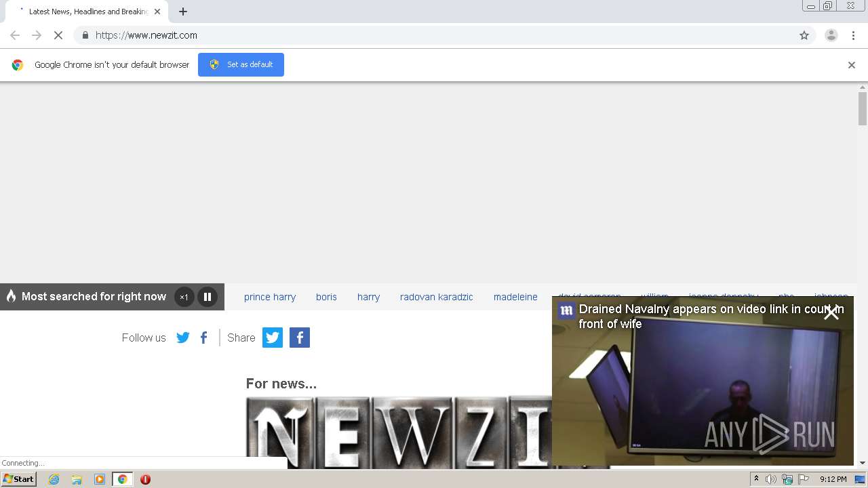The width and height of the screenshot is (868, 488).
Task: Open network status tray icon
Action: [787, 479]
